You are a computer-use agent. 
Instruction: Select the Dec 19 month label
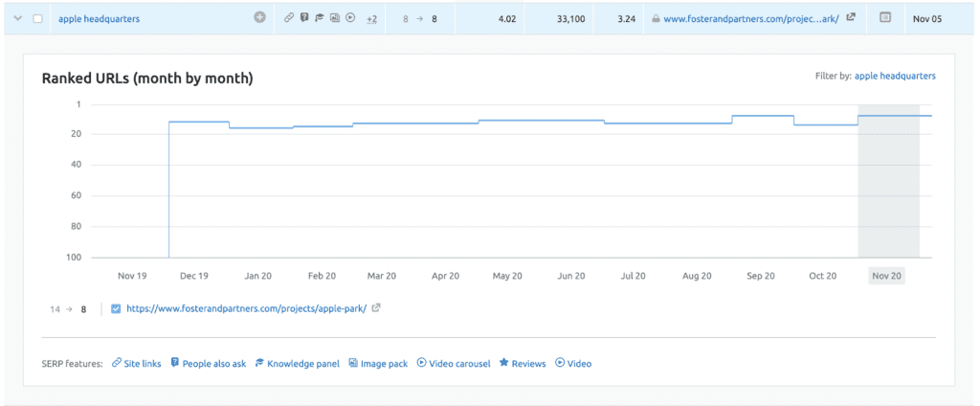point(194,276)
